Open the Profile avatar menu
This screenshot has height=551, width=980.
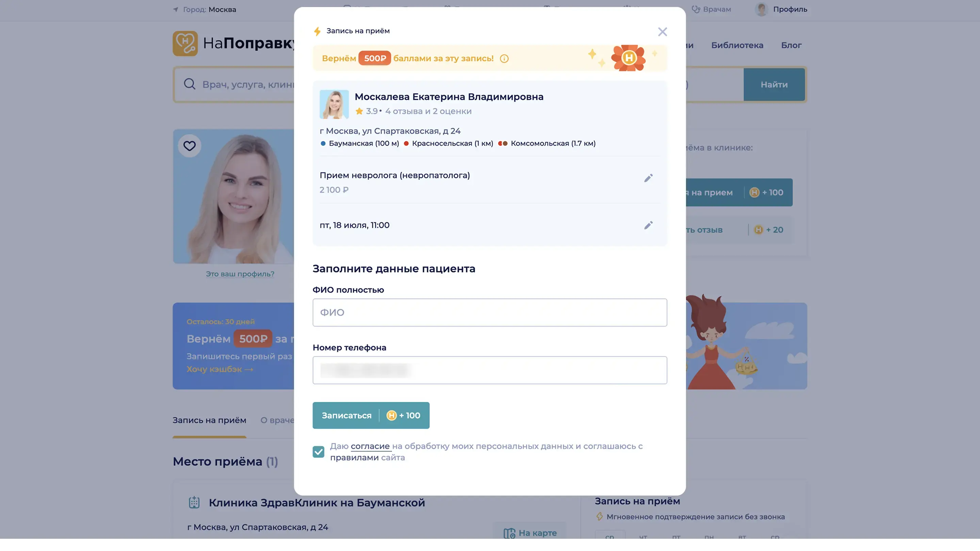click(761, 9)
